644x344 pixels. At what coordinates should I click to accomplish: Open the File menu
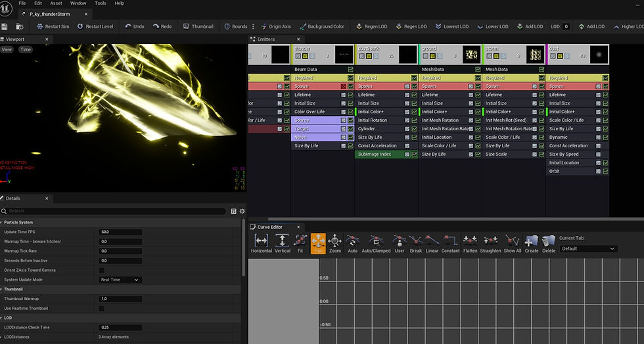coord(22,3)
